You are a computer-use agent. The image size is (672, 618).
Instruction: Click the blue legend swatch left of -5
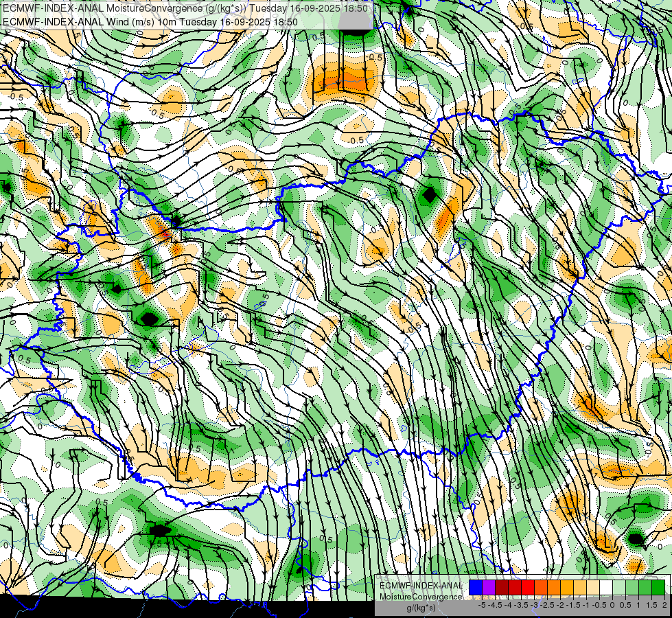click(x=476, y=587)
